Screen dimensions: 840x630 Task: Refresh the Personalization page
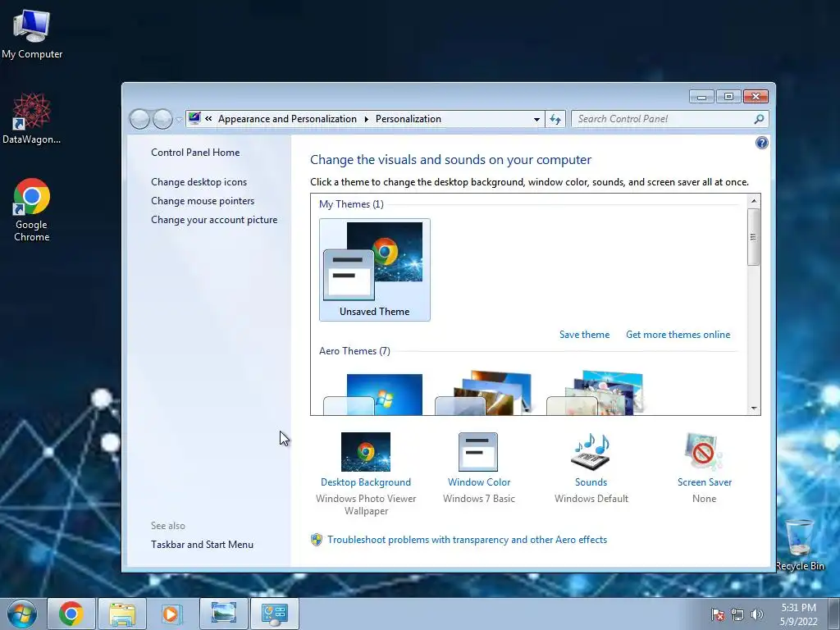pyautogui.click(x=555, y=119)
